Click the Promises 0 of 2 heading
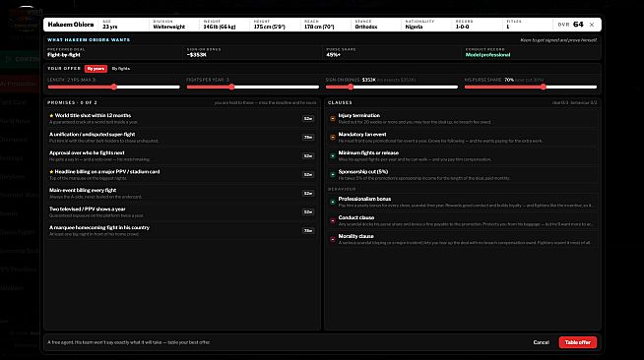This screenshot has height=360, width=644. pyautogui.click(x=72, y=102)
